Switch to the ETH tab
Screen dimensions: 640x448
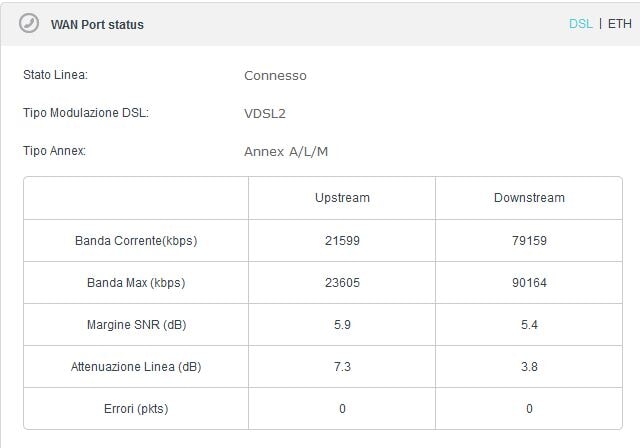[x=620, y=24]
